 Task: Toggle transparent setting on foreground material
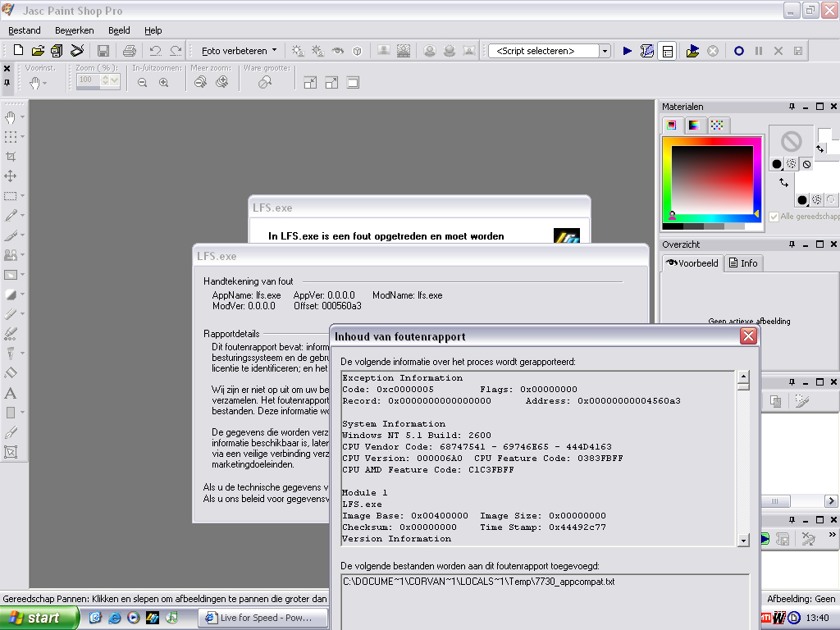click(x=806, y=164)
